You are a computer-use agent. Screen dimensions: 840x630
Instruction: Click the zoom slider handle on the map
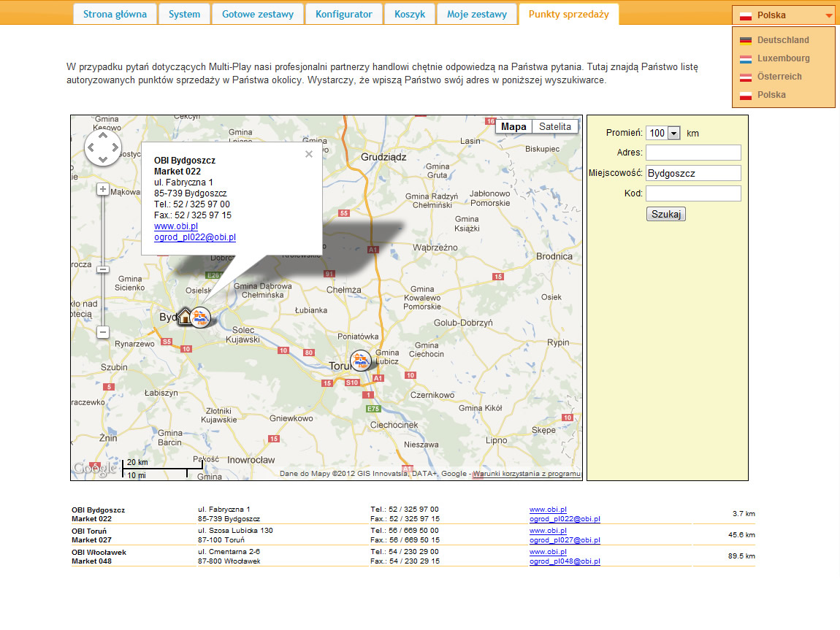pos(103,269)
